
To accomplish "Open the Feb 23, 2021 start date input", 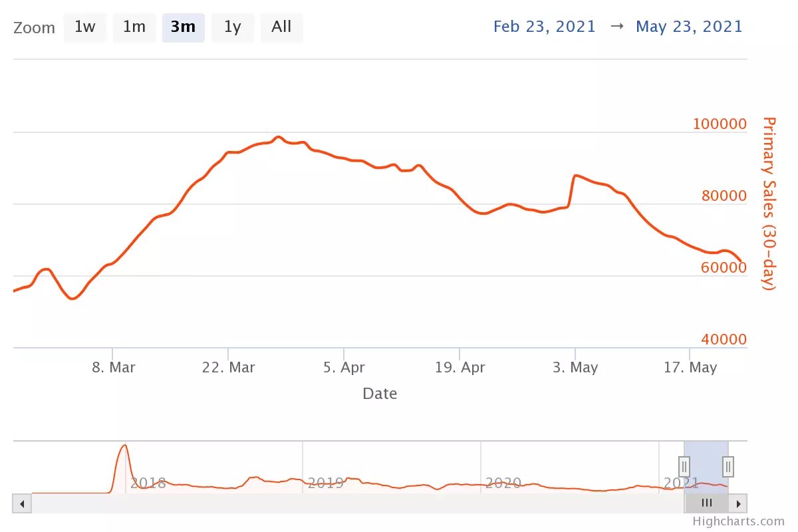I will point(545,26).
